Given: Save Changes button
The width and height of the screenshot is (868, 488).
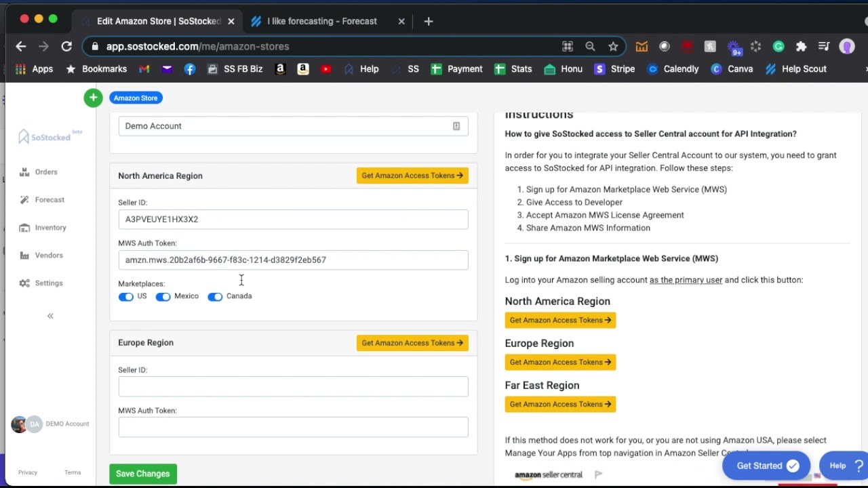Looking at the screenshot, I should 143,474.
